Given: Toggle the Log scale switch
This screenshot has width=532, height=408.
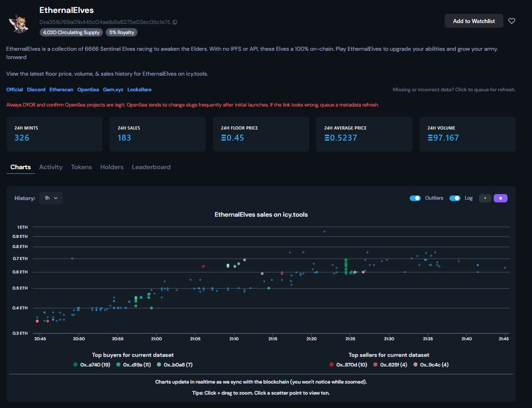Looking at the screenshot, I should (454, 198).
